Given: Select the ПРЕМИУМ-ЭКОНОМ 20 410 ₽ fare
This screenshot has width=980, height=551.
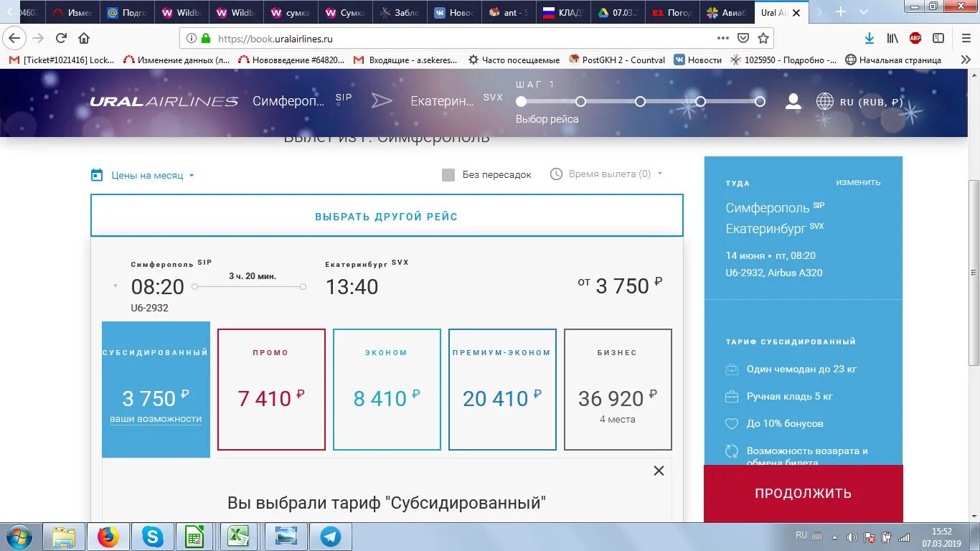Looking at the screenshot, I should [502, 390].
